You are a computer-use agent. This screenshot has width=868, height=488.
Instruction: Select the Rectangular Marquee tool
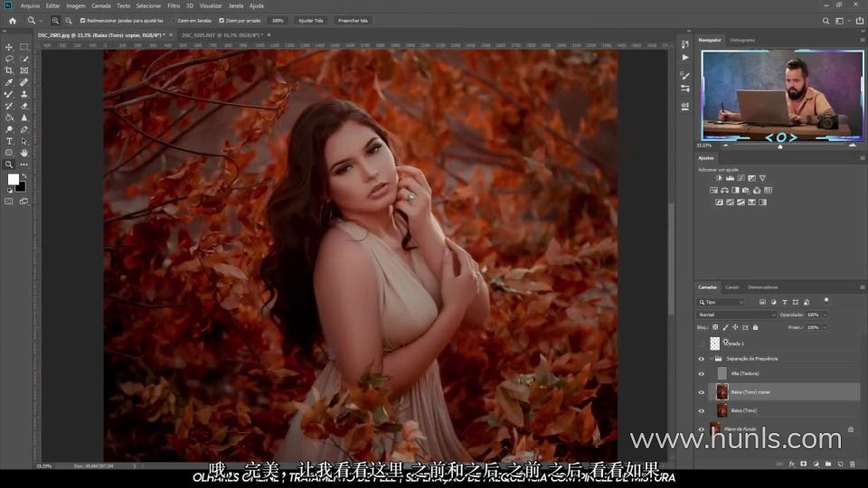click(x=24, y=47)
